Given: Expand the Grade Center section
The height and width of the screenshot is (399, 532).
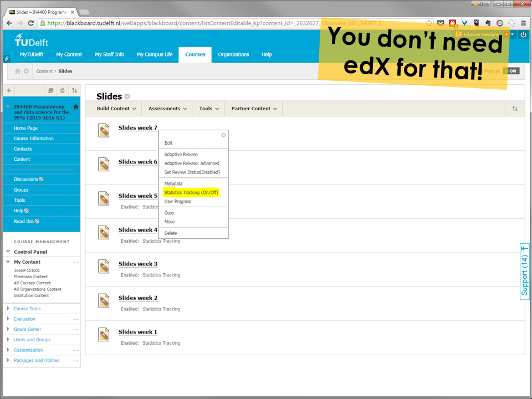Looking at the screenshot, I should [27, 329].
